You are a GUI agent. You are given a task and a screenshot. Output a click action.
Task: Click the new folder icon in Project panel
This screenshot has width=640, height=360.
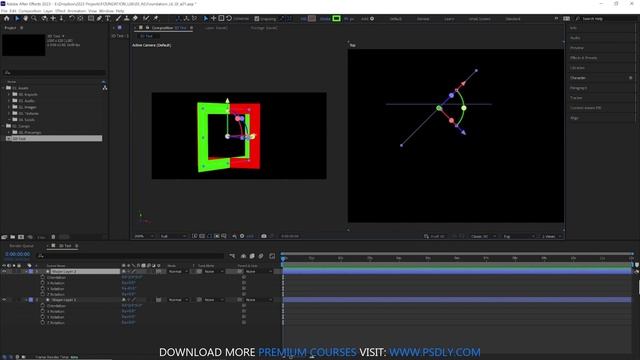pyautogui.click(x=13, y=237)
